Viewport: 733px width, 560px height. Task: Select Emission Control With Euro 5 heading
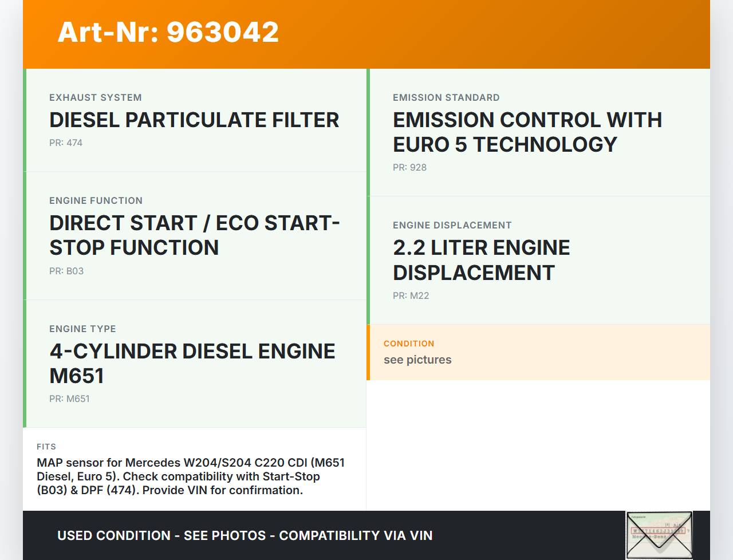click(x=527, y=132)
